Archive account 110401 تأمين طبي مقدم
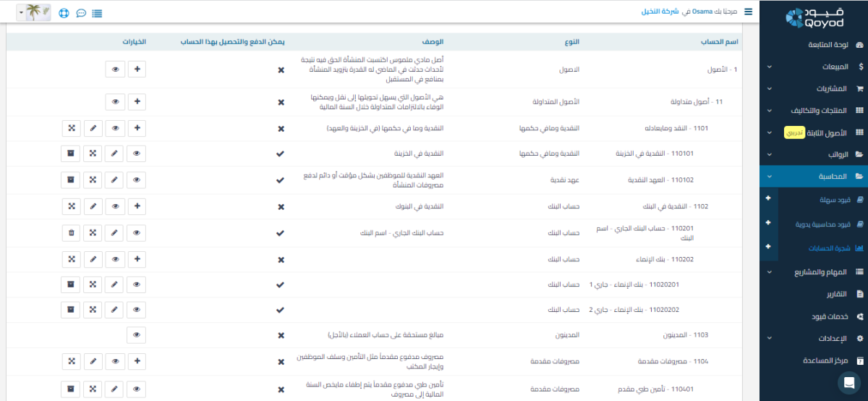The image size is (868, 401). coord(71,389)
